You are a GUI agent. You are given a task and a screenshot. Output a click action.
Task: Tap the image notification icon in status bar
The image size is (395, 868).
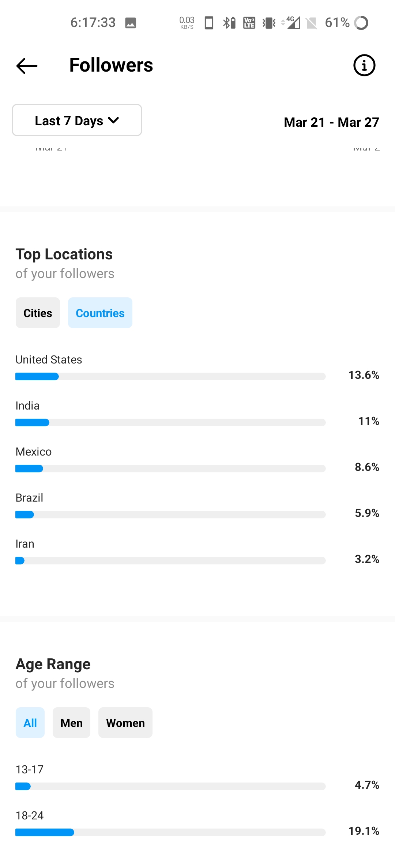coord(131,23)
